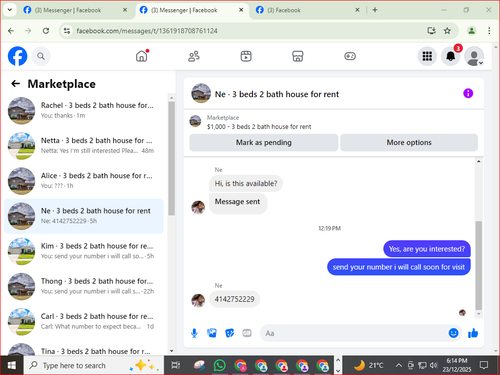Screen dimensions: 500x375
Task: Open Thong's conversation
Action: click(84, 286)
